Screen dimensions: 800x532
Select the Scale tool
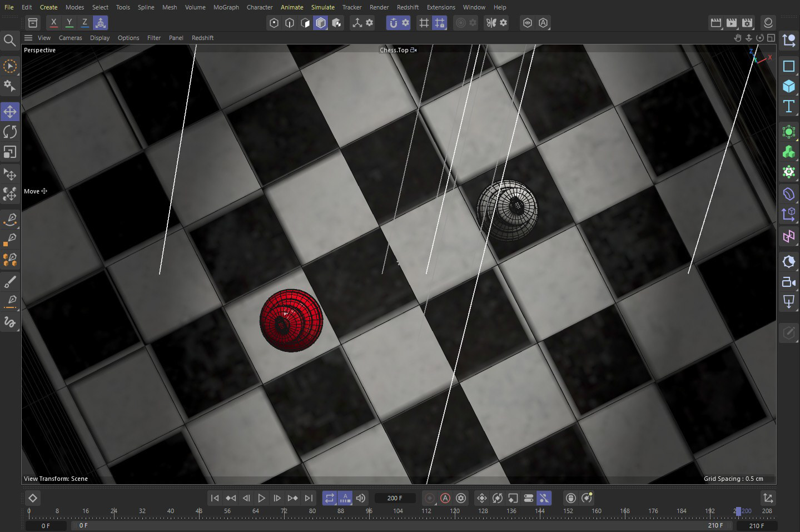[10, 152]
